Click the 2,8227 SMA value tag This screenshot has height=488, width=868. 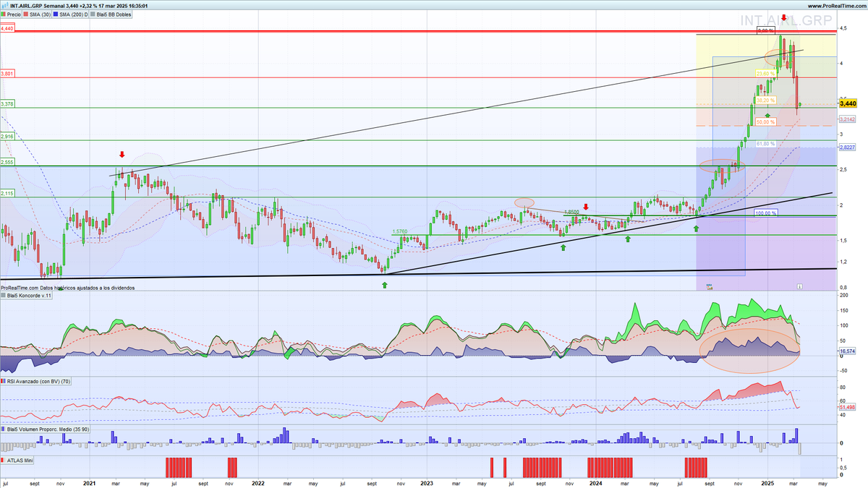pyautogui.click(x=848, y=147)
